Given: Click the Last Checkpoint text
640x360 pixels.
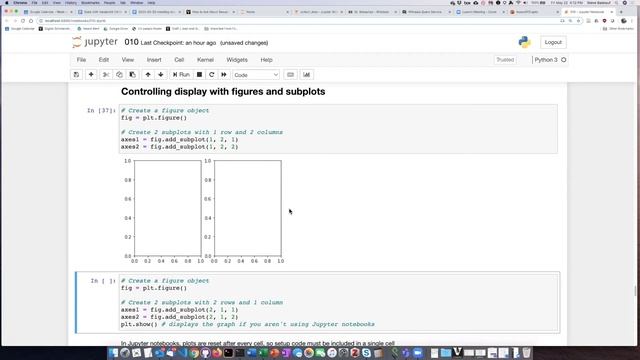Looking at the screenshot, I should 178,43.
